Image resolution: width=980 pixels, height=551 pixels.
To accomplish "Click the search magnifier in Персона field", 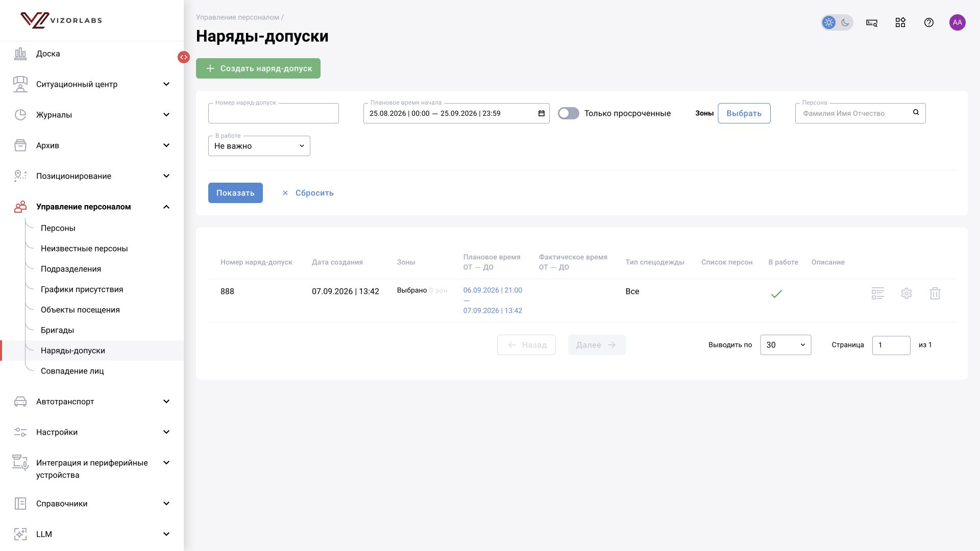I will click(x=916, y=112).
